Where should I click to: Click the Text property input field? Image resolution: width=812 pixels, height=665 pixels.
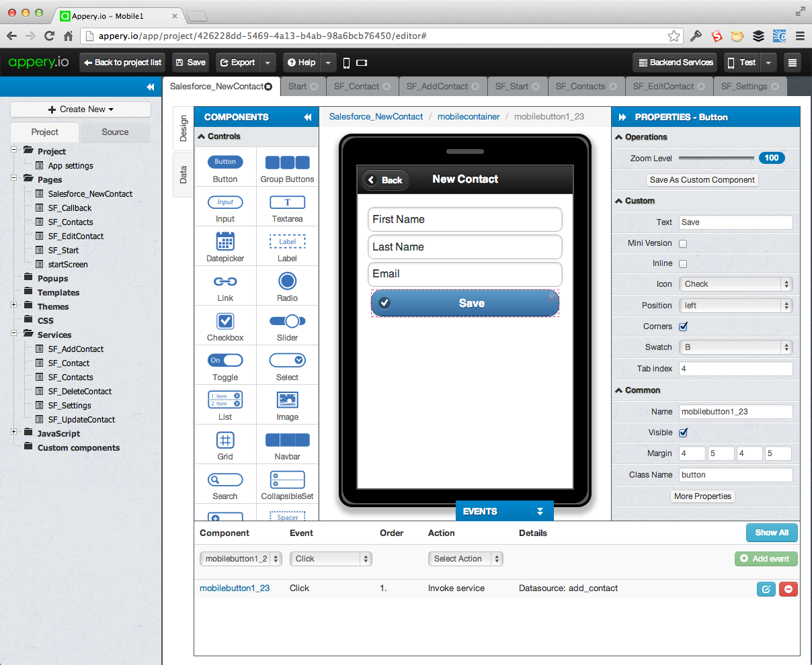(735, 222)
